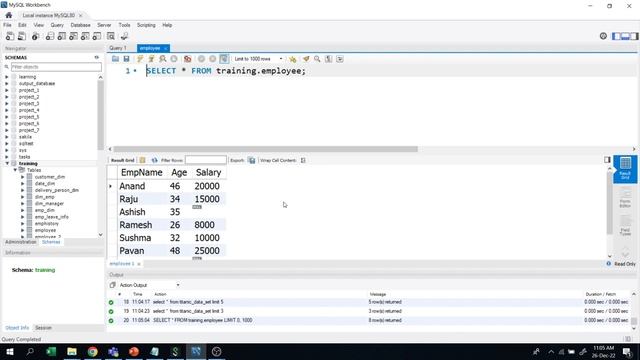Toggle the bottom output panel visibility
The width and height of the screenshot is (640, 360).
[625, 36]
